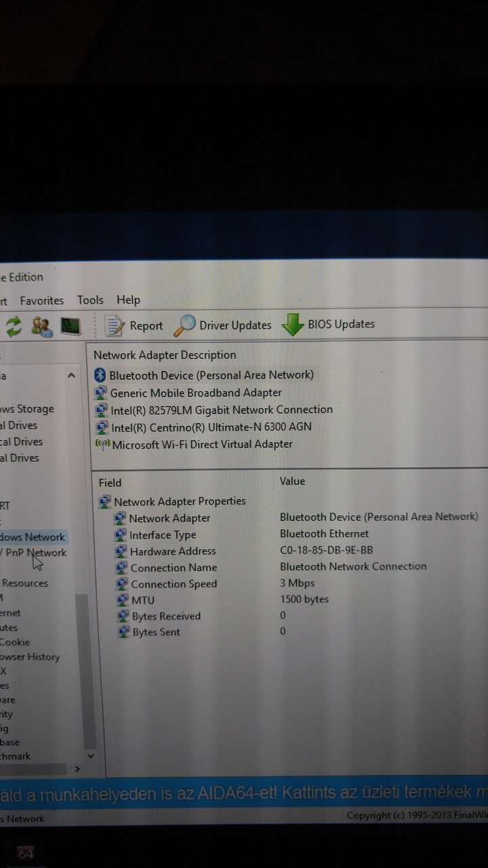Click the Value column header
The height and width of the screenshot is (868, 488).
(x=292, y=481)
